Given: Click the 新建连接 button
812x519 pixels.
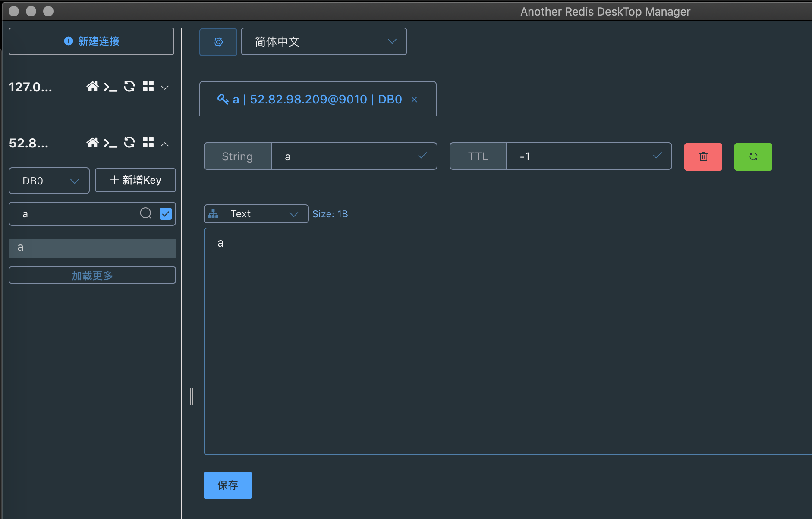Looking at the screenshot, I should click(91, 41).
